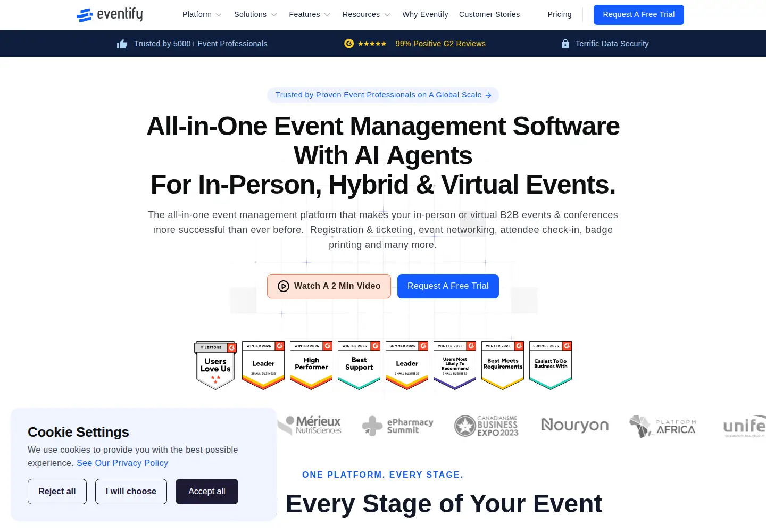Click the G2 logo icon in banner

[x=349, y=44]
